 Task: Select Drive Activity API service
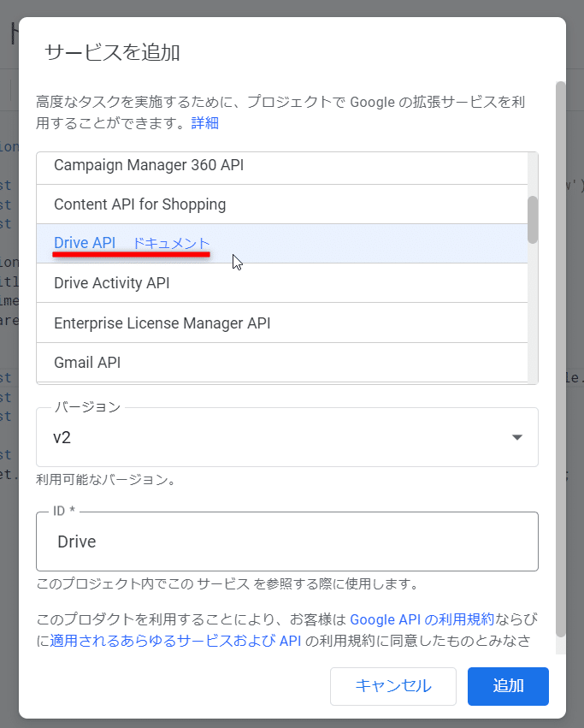tap(282, 283)
